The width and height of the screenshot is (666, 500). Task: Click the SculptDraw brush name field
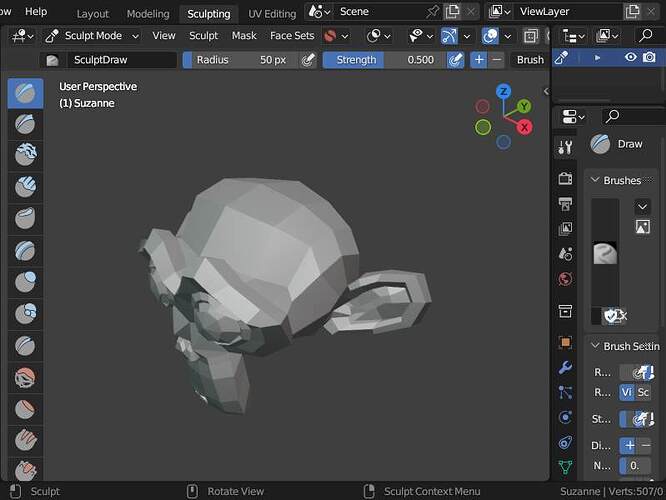point(121,60)
